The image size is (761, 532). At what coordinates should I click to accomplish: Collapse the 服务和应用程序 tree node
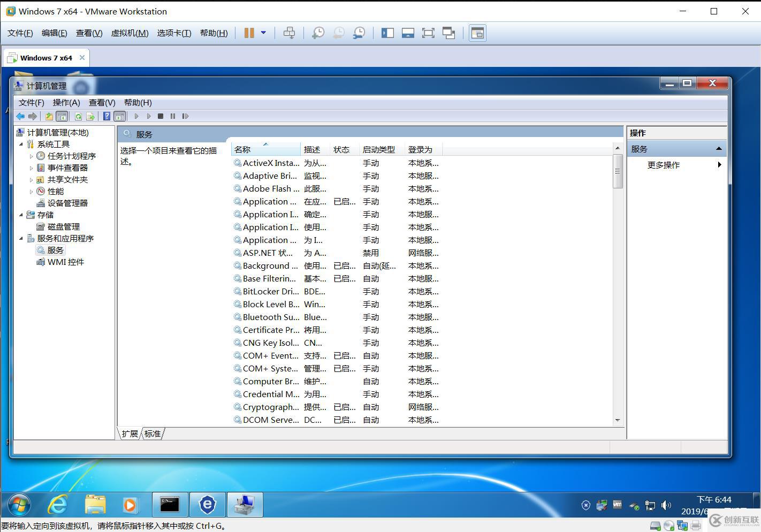pyautogui.click(x=21, y=239)
